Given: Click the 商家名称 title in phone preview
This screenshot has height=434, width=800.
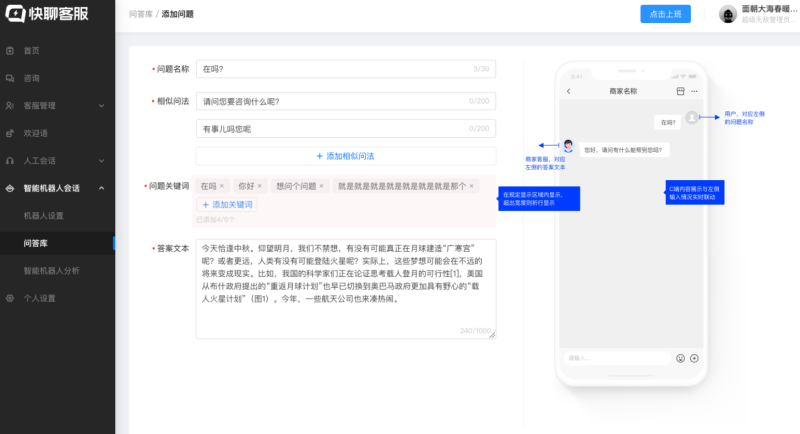Looking at the screenshot, I should 623,91.
